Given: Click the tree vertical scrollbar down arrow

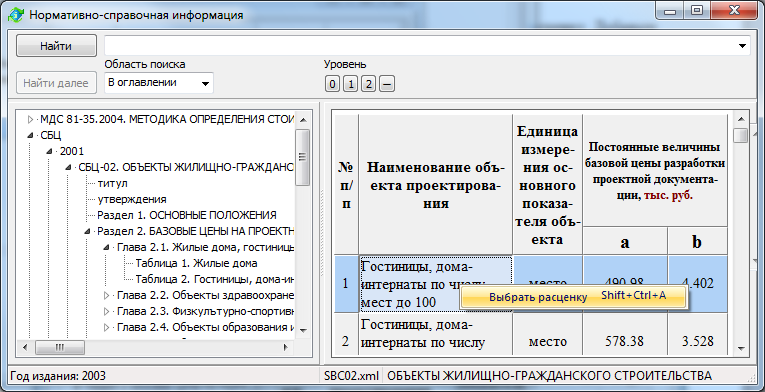Looking at the screenshot, I should 303,330.
